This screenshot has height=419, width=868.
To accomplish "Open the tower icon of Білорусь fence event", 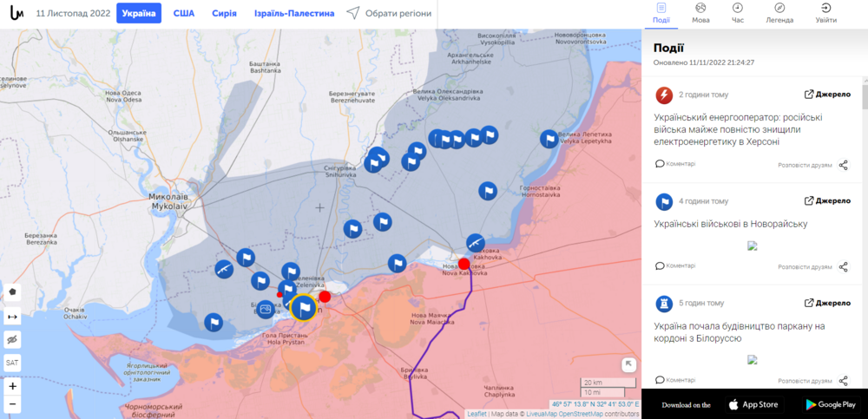I will tap(664, 304).
